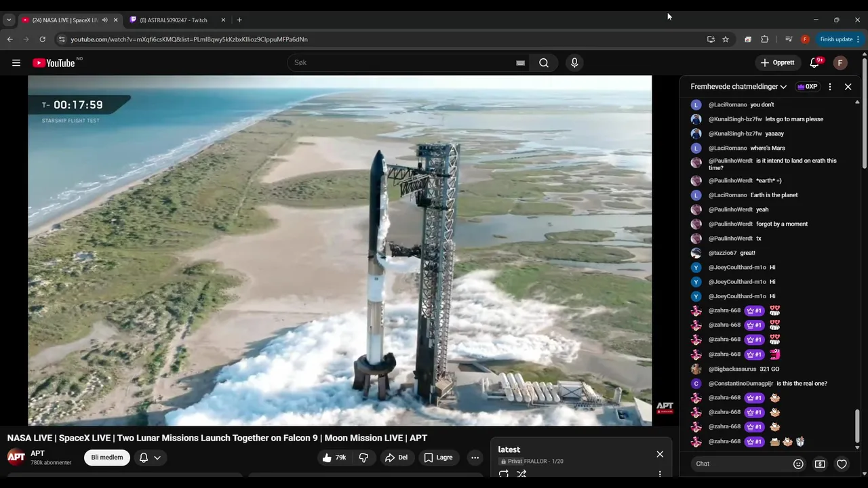Reload the current page
The height and width of the screenshot is (488, 868).
coord(42,39)
